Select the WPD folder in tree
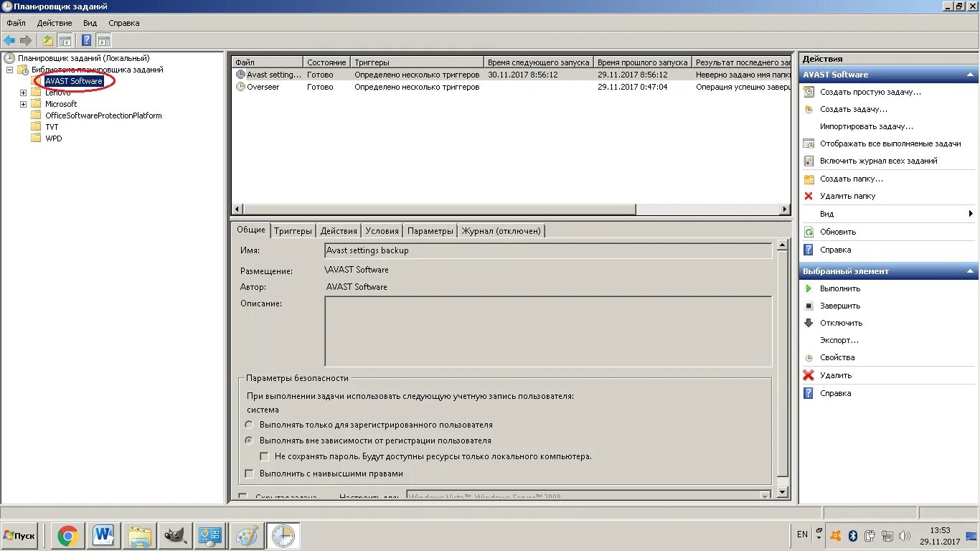This screenshot has width=980, height=551. pos(54,138)
